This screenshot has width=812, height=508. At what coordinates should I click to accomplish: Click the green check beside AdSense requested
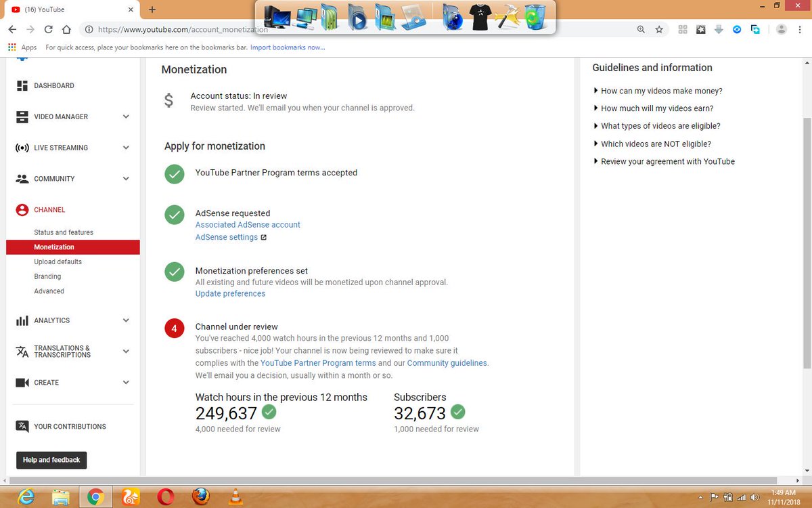coord(175,215)
